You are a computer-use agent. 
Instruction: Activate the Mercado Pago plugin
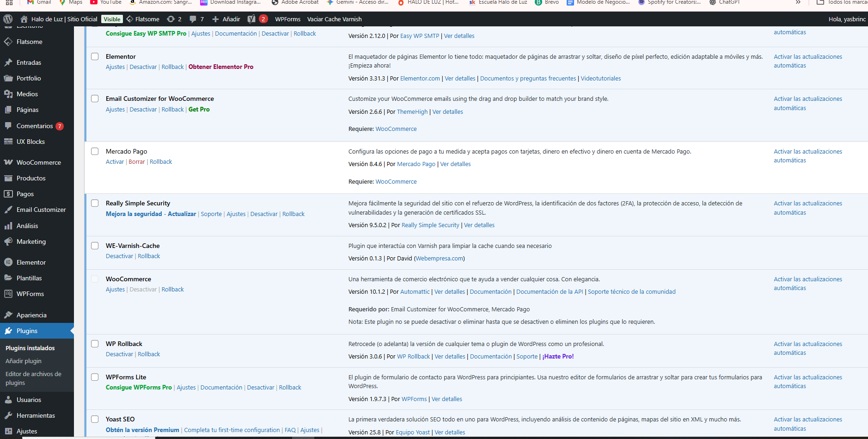click(x=115, y=162)
